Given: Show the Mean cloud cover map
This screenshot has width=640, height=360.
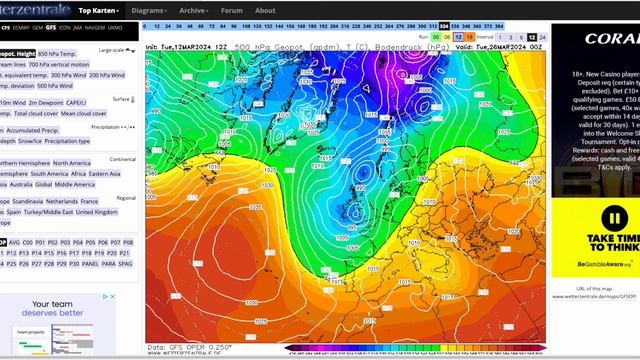Looking at the screenshot, I should pos(84,113).
